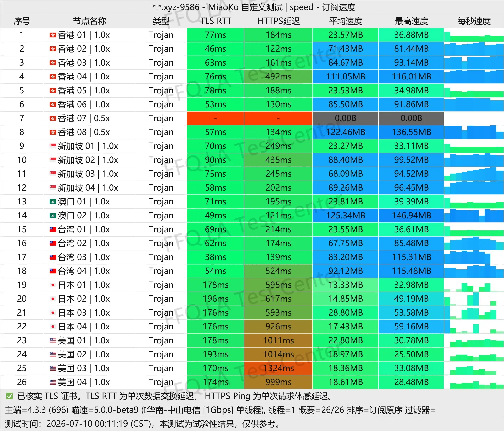Click the Japan flag beside 日本 01

53,285
